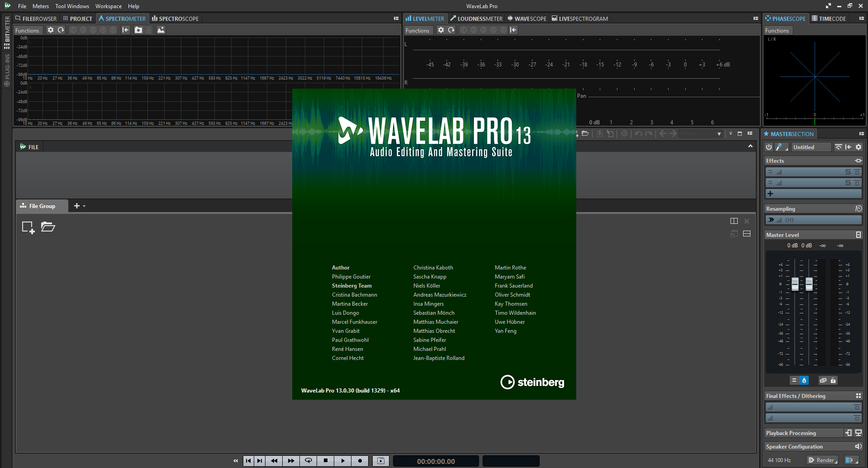Click the split-view layout icon in file area
Viewport: 868px width, 468px height.
(734, 221)
